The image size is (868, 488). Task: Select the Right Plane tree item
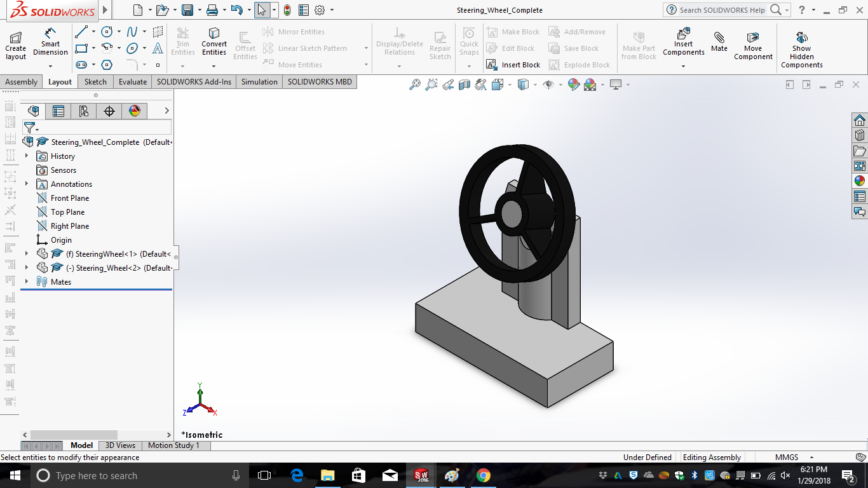coord(63,226)
